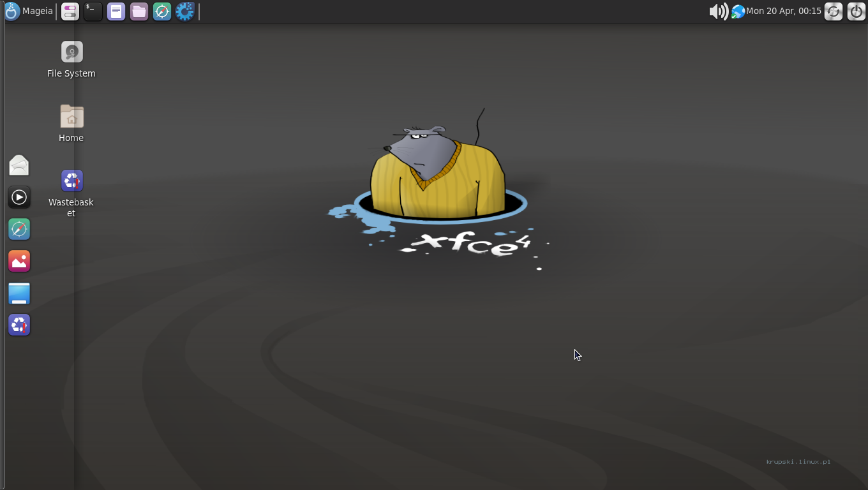Click the volume speaker icon
Screen dimensions: 868x490
[719, 11]
